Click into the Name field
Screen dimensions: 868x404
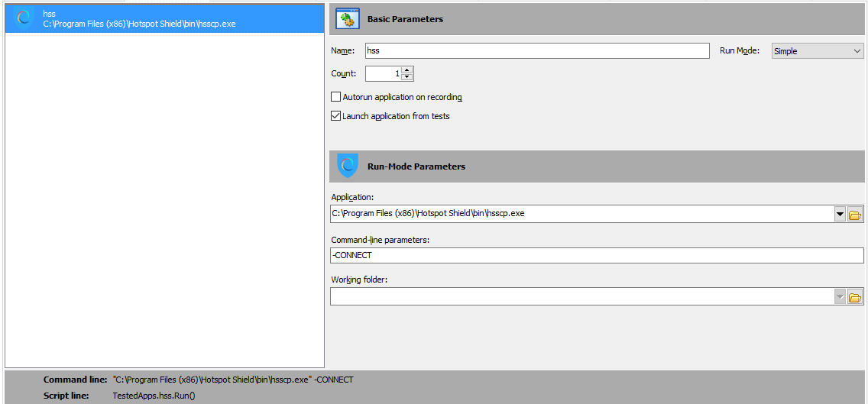537,50
